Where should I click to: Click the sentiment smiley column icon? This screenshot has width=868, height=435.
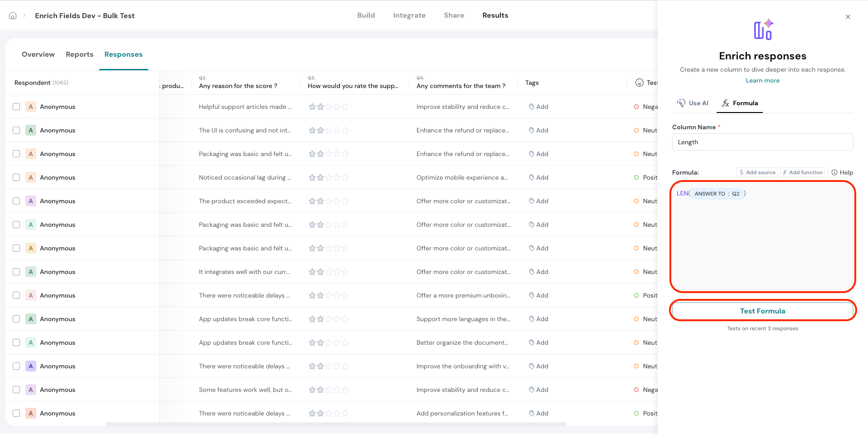[x=639, y=83]
